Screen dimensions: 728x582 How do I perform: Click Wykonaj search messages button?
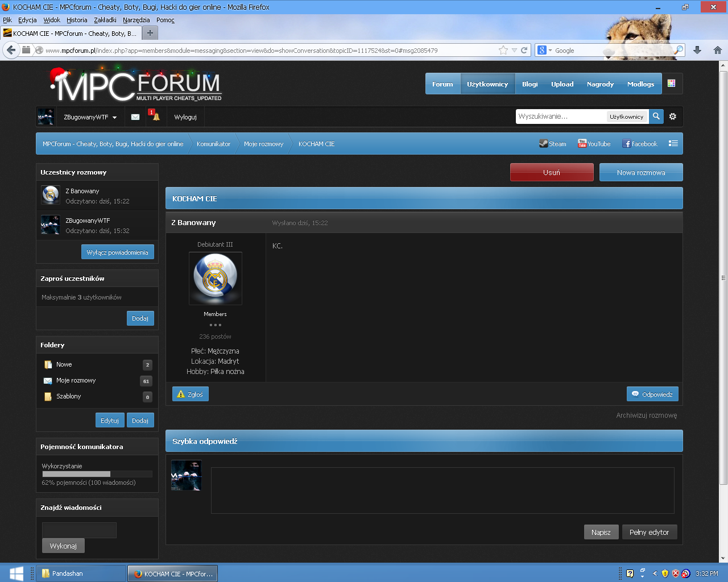pyautogui.click(x=63, y=546)
